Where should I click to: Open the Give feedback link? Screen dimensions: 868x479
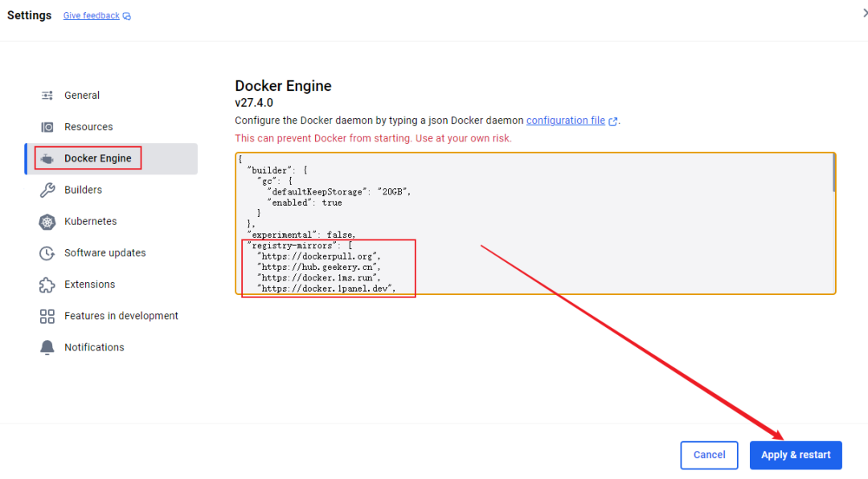(x=92, y=15)
